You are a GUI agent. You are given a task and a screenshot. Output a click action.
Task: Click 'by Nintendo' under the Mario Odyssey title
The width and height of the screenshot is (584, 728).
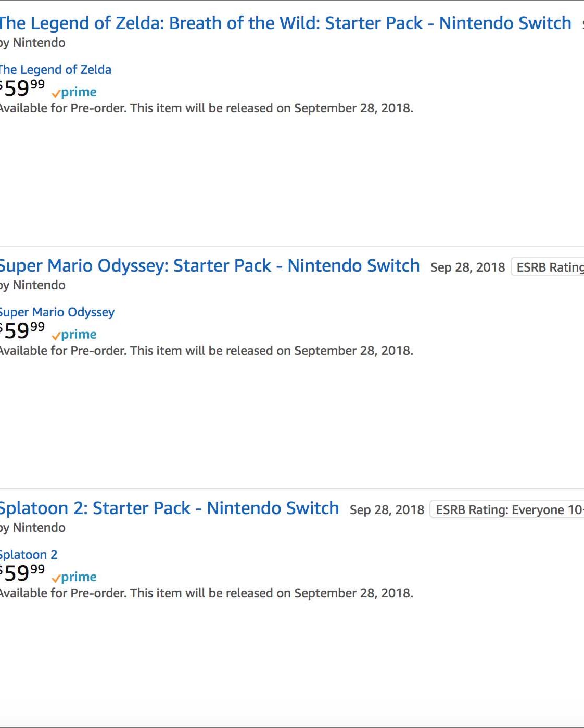[33, 285]
